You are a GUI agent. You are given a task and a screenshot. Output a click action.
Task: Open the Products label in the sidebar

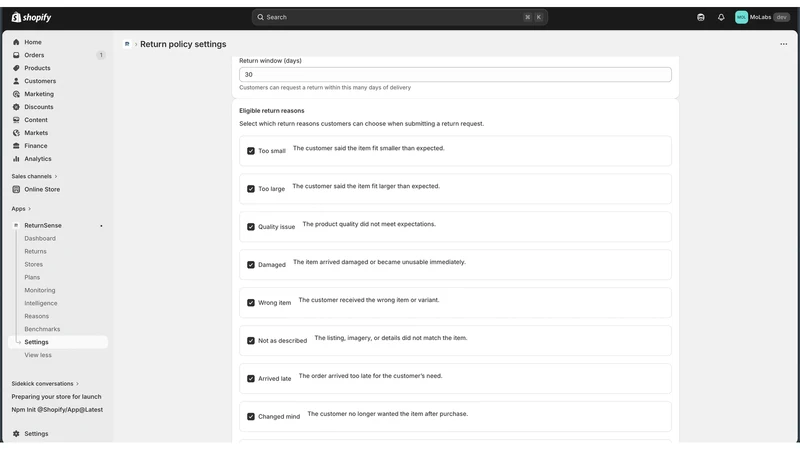point(37,68)
